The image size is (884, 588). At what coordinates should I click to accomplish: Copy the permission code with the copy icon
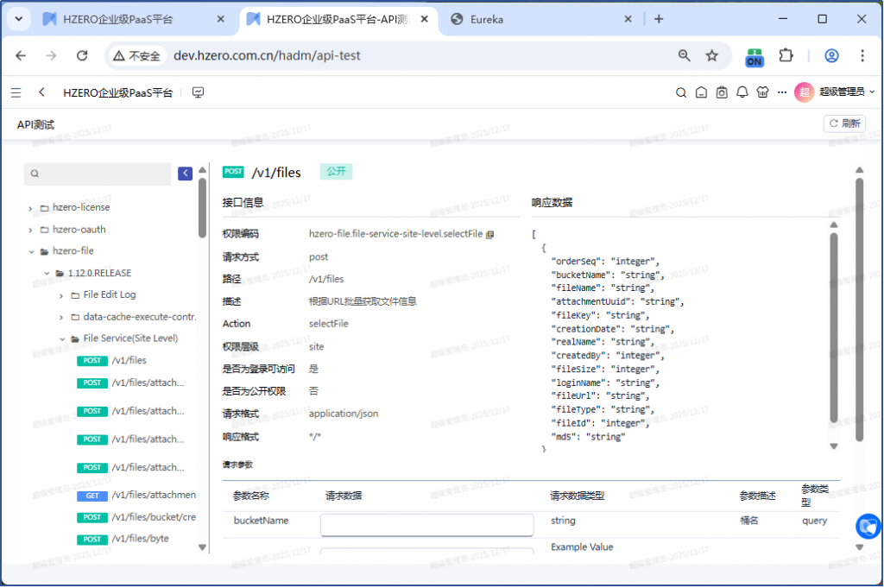[489, 234]
